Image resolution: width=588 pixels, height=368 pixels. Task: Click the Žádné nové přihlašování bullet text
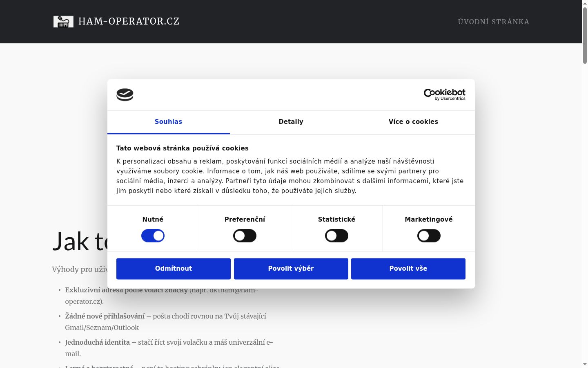[x=105, y=316]
